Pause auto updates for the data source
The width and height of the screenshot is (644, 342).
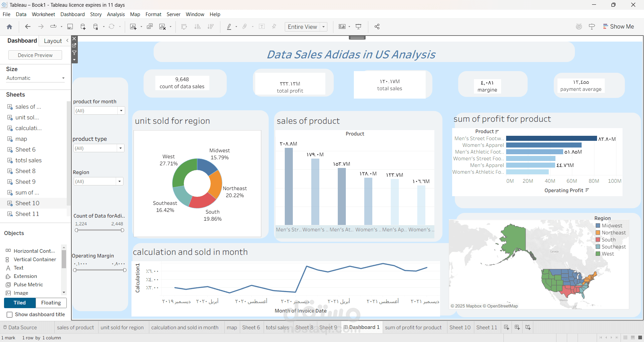click(x=96, y=27)
